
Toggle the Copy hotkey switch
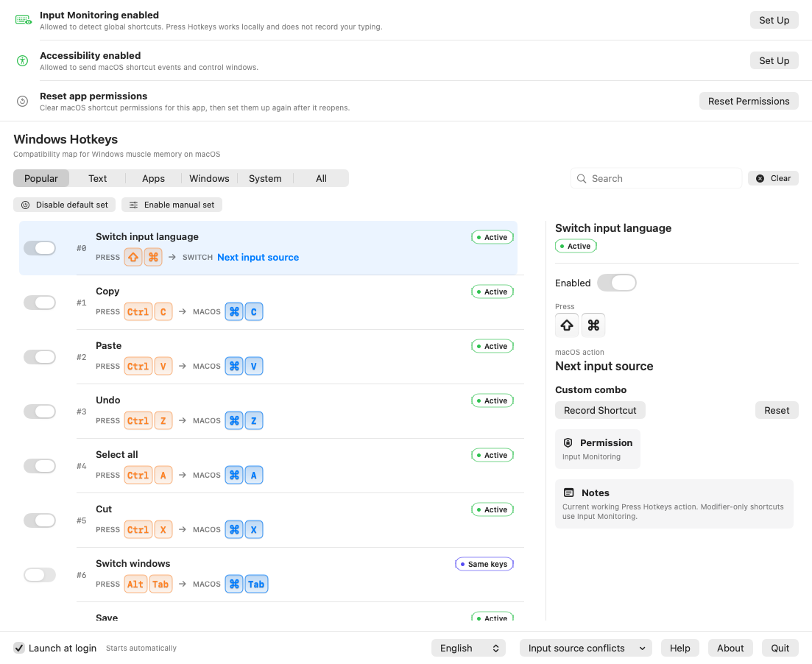click(x=40, y=303)
